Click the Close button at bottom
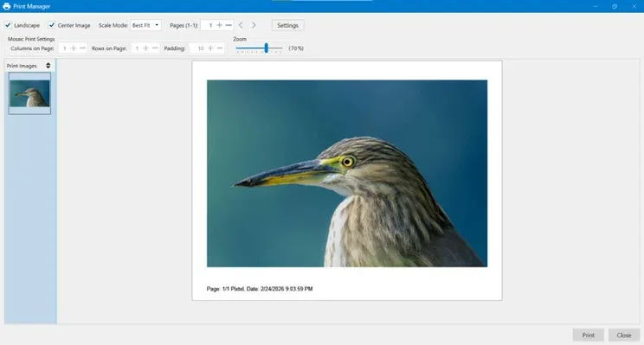644x345 pixels. [x=624, y=335]
